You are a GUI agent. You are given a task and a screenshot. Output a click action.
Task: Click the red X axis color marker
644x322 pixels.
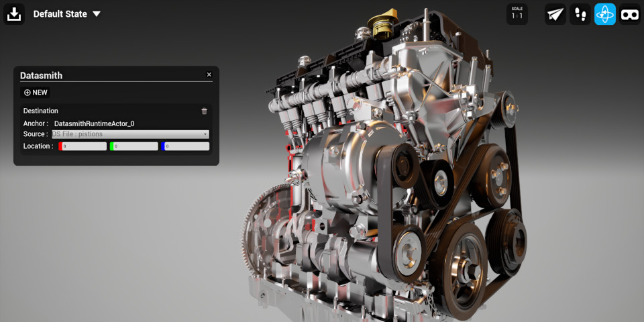tap(60, 146)
